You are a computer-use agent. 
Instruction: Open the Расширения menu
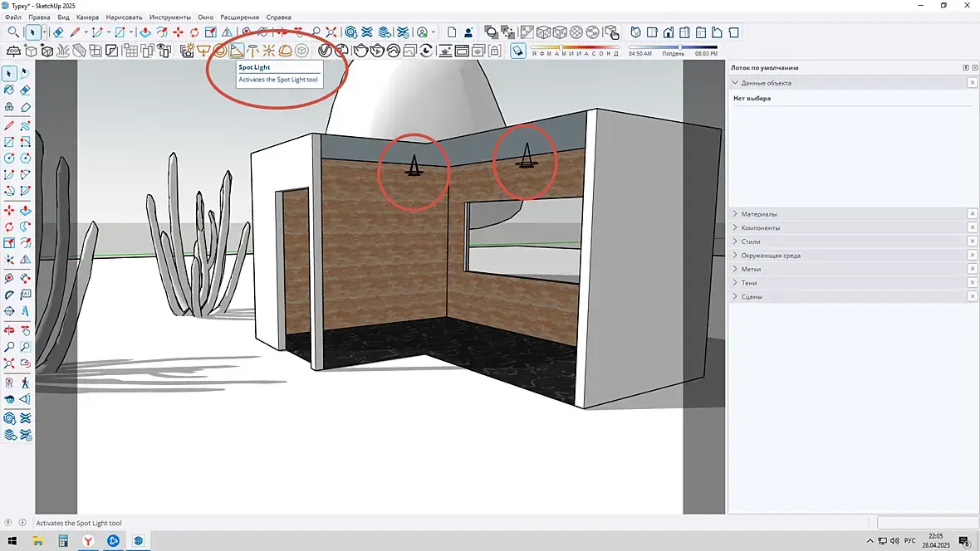click(x=239, y=17)
